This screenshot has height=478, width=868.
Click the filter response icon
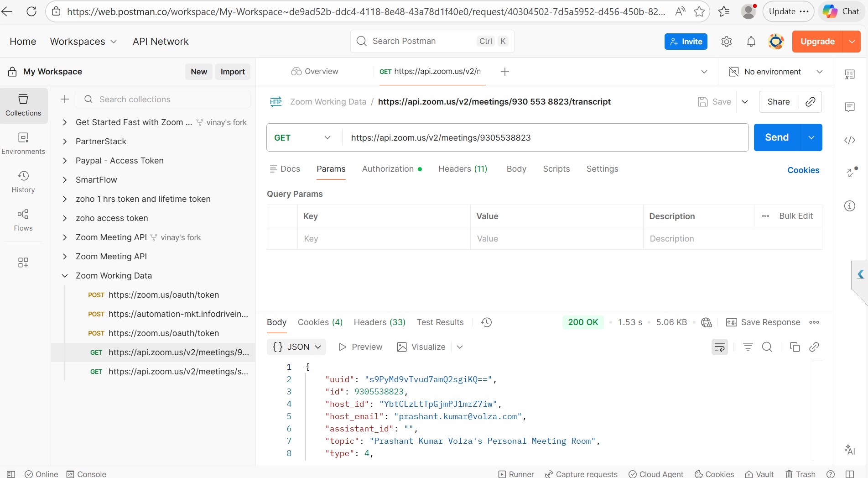click(748, 347)
